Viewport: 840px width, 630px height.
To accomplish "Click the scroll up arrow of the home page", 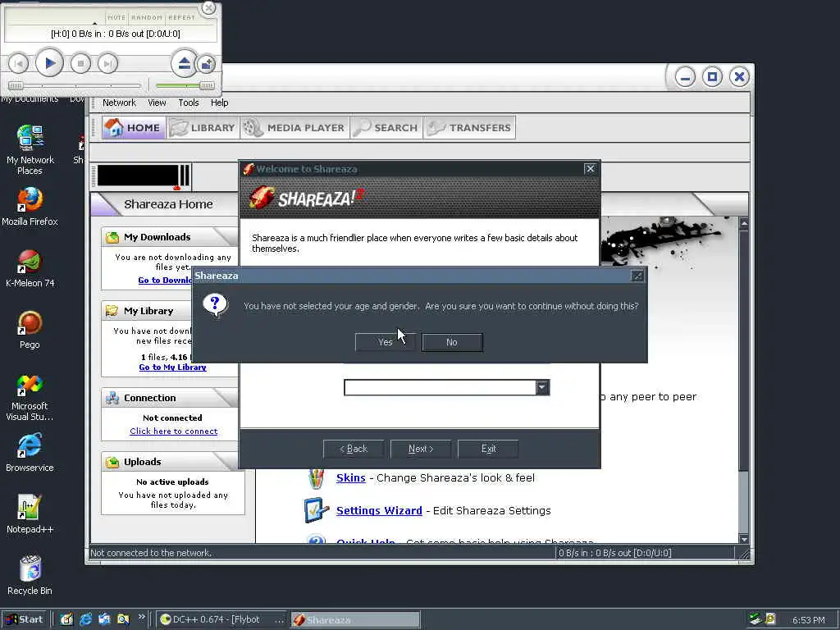I will 743,223.
